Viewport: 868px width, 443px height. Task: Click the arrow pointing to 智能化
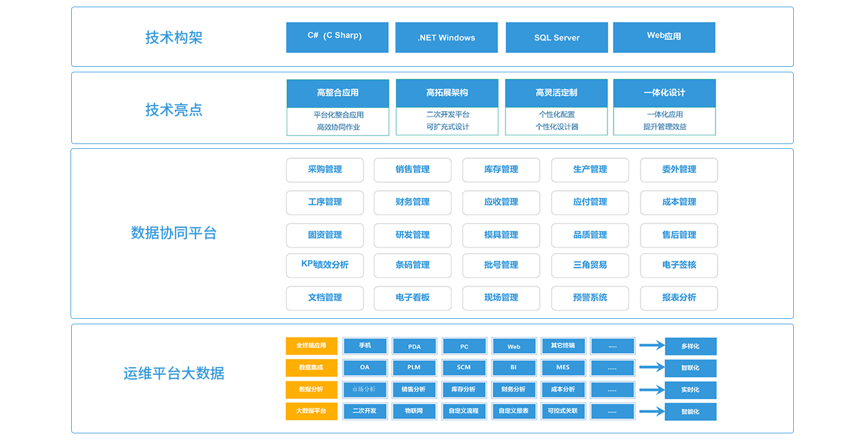[x=651, y=412]
